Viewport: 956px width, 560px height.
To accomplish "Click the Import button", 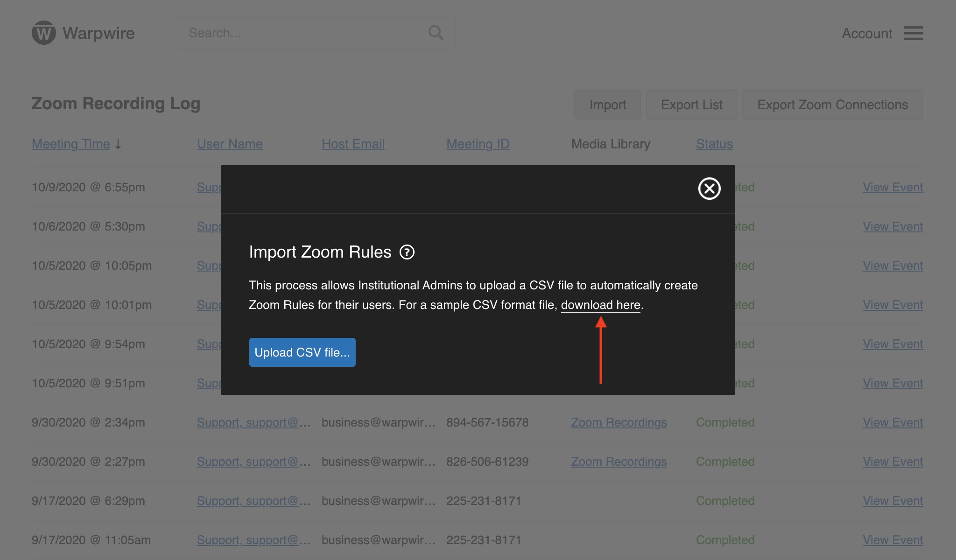I will click(x=607, y=105).
